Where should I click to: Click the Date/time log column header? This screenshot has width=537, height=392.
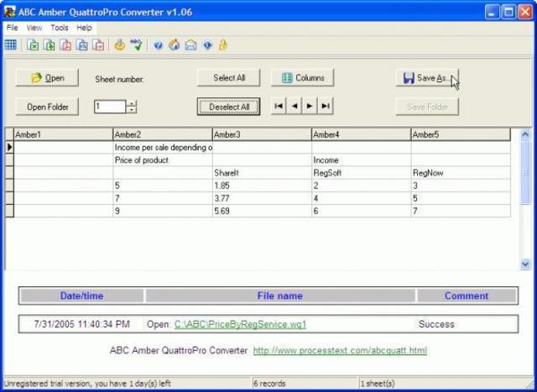[81, 295]
